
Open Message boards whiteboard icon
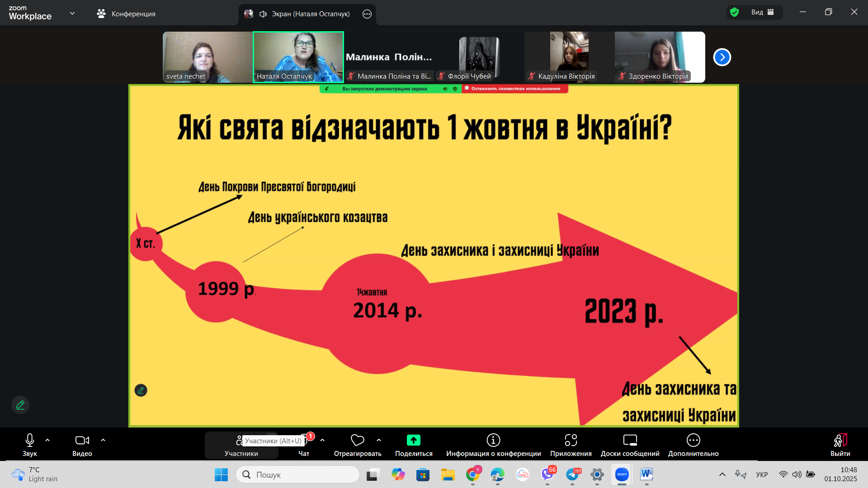630,440
